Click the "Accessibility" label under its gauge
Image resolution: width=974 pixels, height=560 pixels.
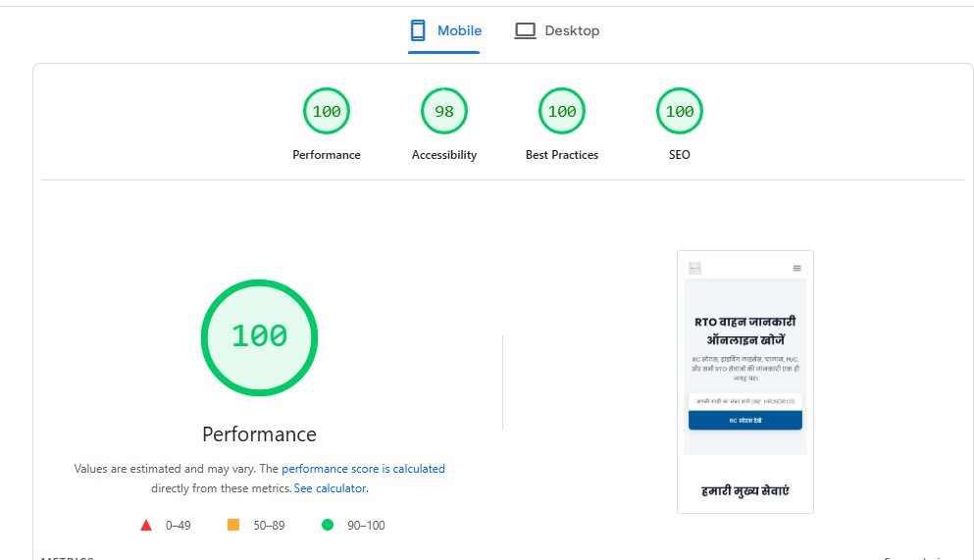coord(444,155)
